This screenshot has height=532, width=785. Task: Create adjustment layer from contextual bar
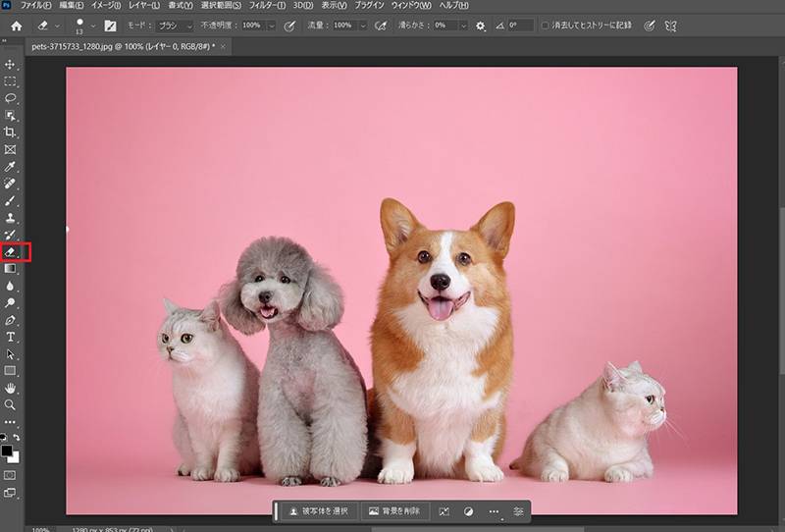coord(469,511)
